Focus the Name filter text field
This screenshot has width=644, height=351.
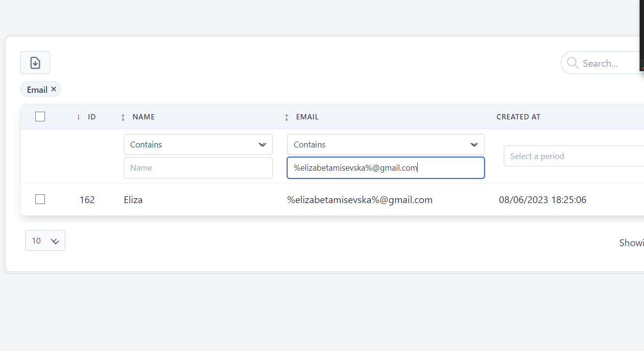[198, 168]
